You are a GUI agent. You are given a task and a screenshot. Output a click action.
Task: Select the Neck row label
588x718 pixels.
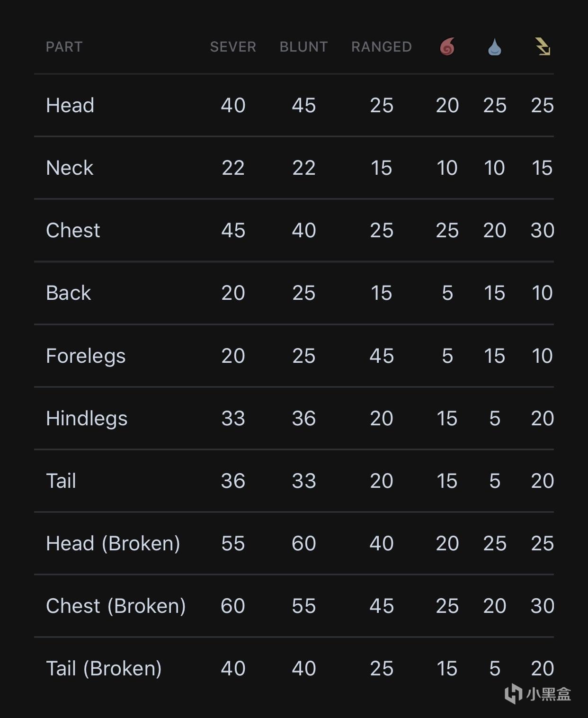[70, 168]
